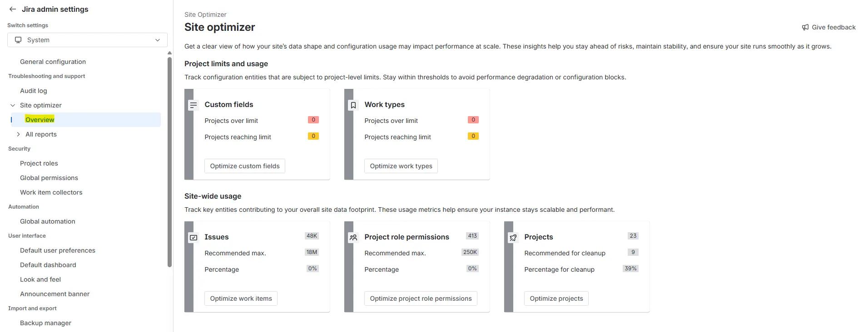This screenshot has width=868, height=332.
Task: Click the Work types bookmark icon
Action: pyautogui.click(x=353, y=105)
